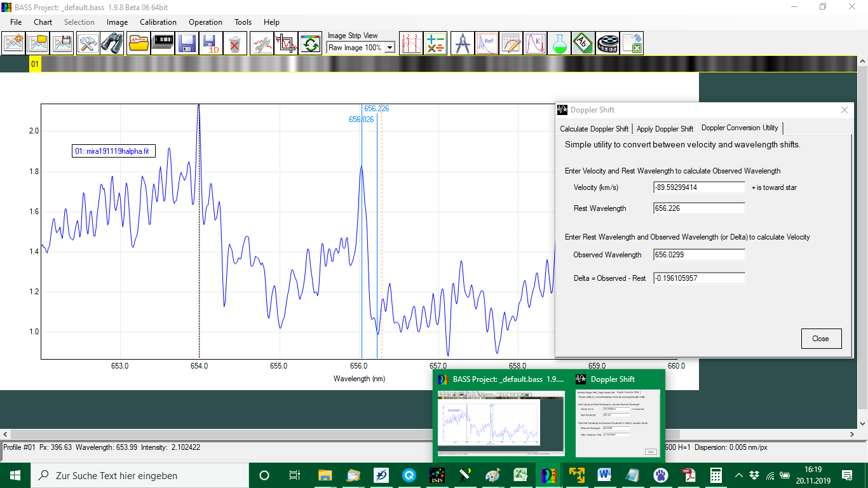Open the Calibration menu

(158, 22)
